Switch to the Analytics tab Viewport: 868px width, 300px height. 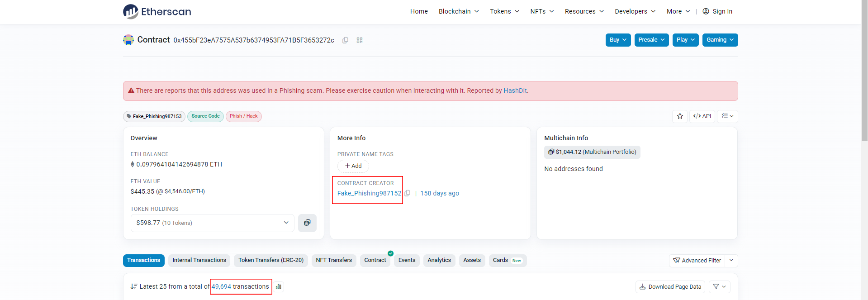click(439, 260)
